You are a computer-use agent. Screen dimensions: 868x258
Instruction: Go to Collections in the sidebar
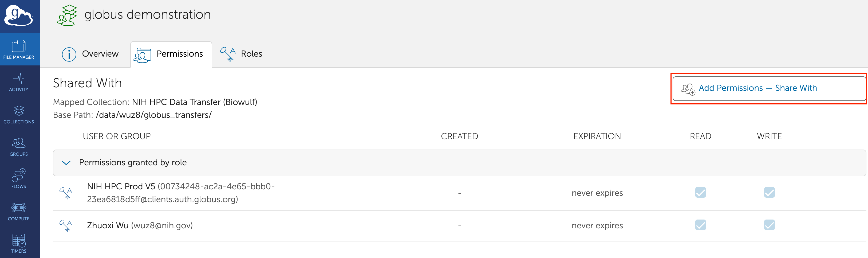18,115
